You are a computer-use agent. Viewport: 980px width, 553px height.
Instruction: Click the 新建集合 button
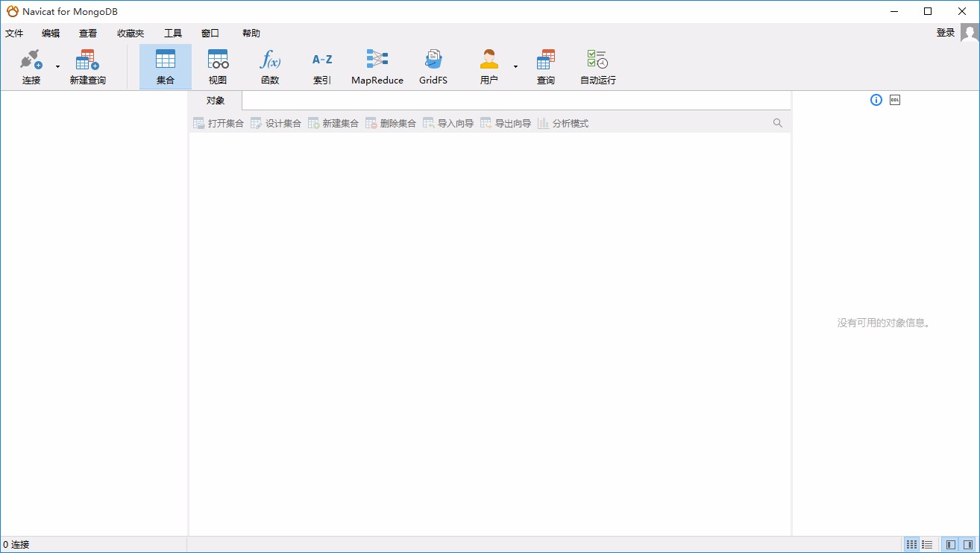[x=333, y=124]
